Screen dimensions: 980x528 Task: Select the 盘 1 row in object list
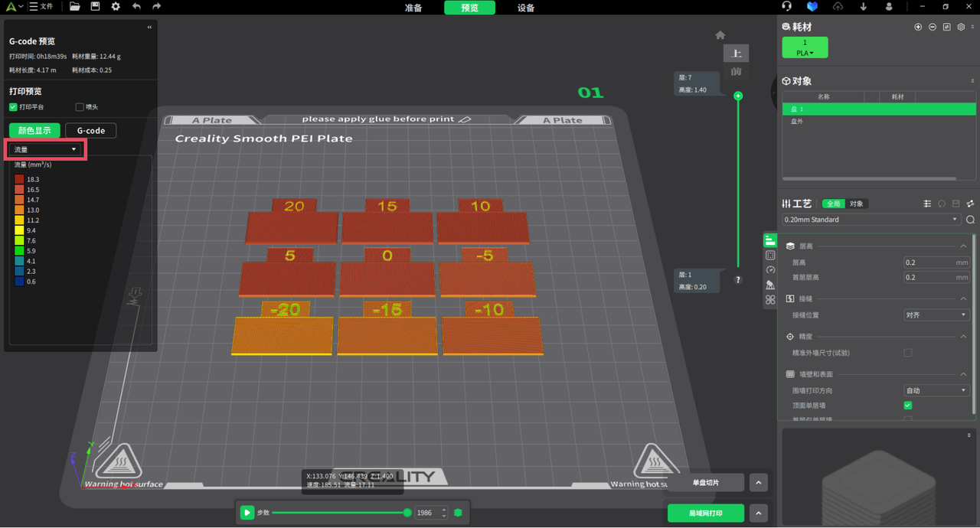(x=879, y=109)
